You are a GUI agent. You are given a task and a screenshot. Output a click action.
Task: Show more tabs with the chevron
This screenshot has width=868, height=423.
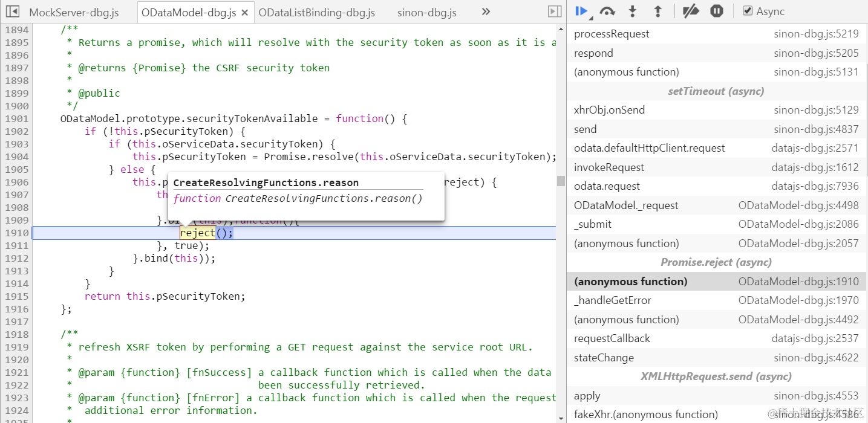[486, 11]
